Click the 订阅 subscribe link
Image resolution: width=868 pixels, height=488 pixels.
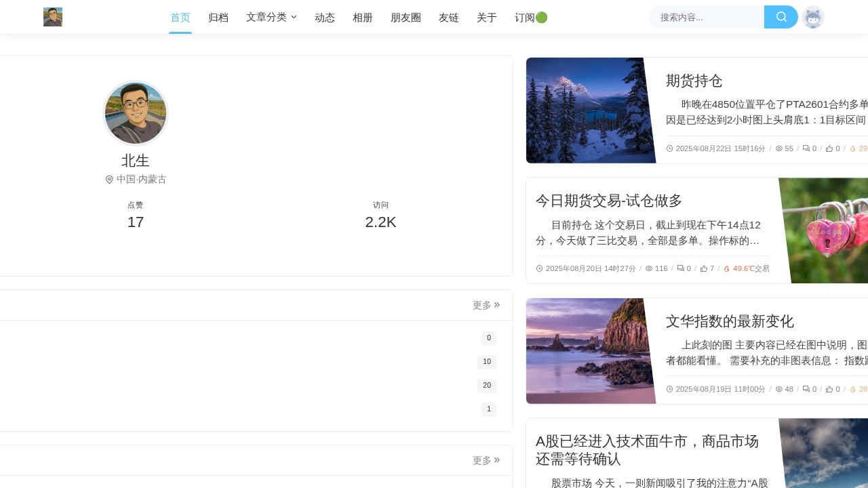(530, 18)
